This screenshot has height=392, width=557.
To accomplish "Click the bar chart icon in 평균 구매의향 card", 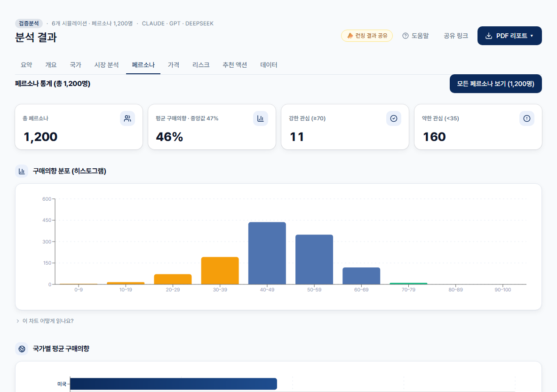I will click(x=260, y=118).
